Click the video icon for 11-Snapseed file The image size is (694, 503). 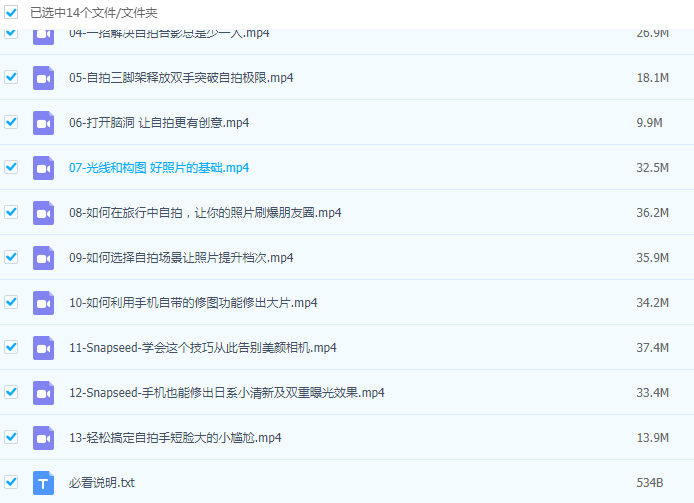click(43, 348)
